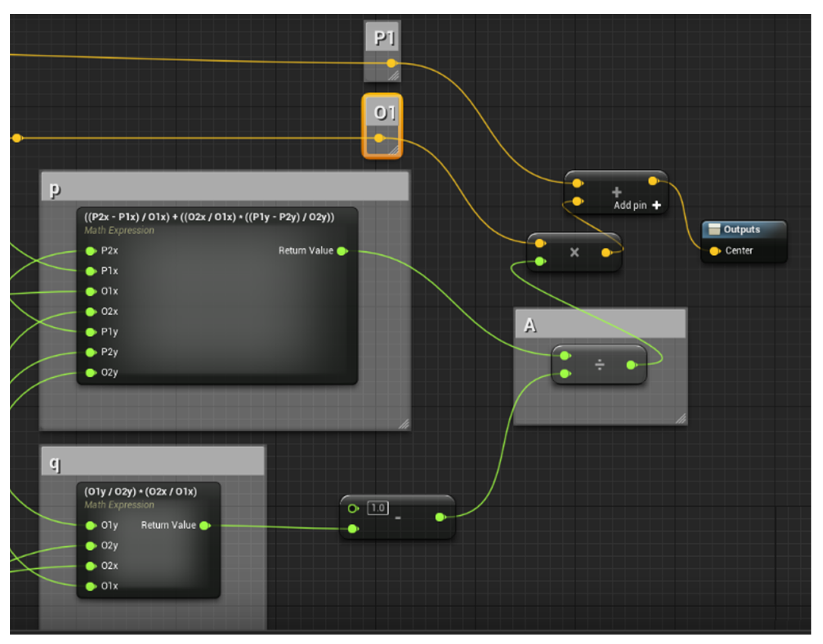Select the O1y pin in q expression
823x644 pixels.
[x=91, y=526]
